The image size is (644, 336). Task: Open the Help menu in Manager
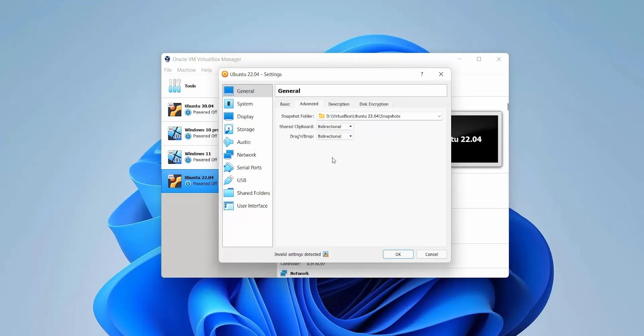[x=206, y=70]
